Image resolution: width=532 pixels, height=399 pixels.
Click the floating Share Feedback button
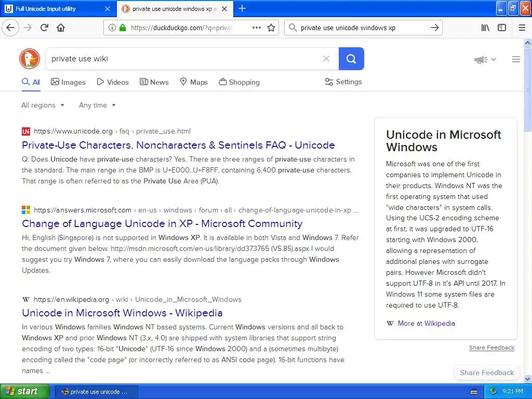487,373
